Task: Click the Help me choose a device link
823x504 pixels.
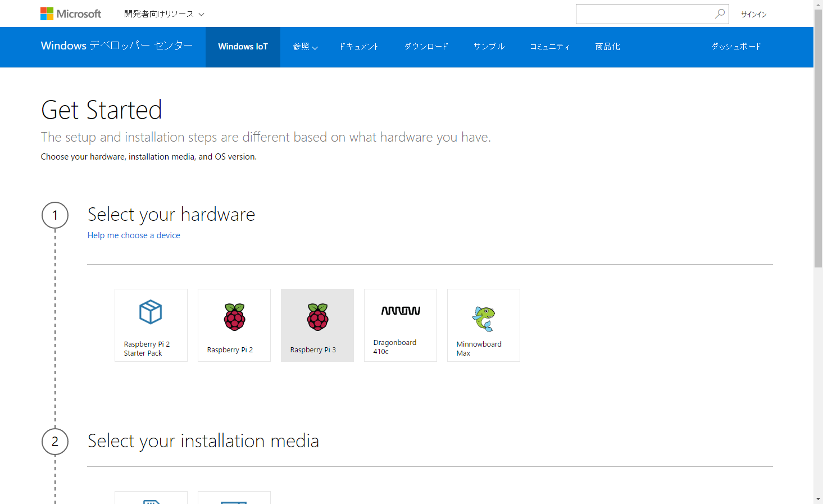Action: coord(134,235)
